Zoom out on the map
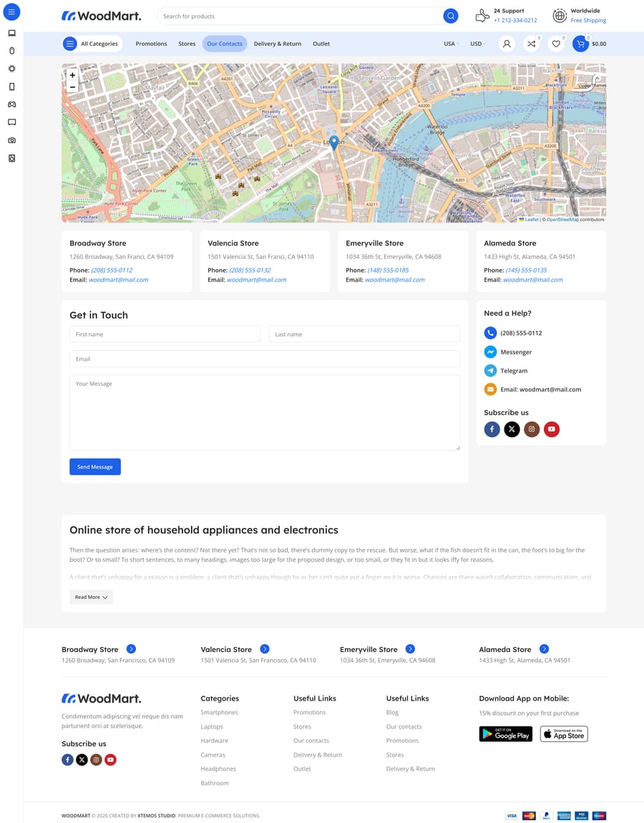This screenshot has height=823, width=644. click(72, 87)
